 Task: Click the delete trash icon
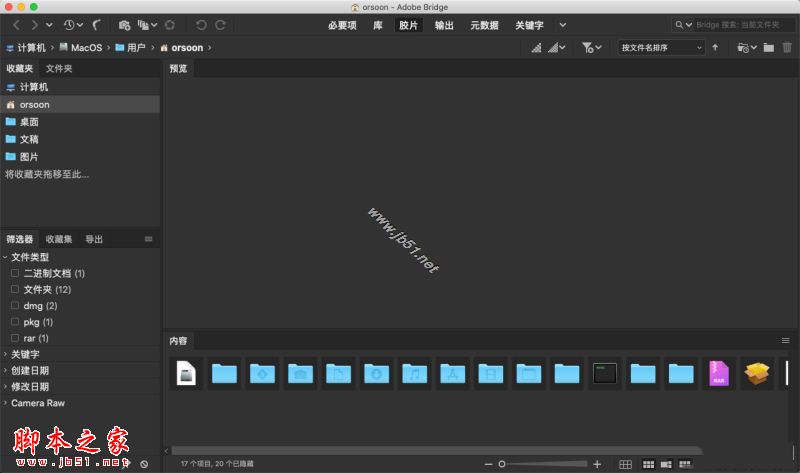click(x=787, y=48)
